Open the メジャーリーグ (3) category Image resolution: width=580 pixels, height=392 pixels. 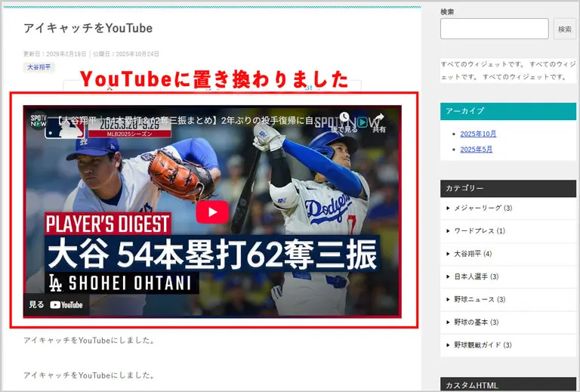[x=483, y=208]
